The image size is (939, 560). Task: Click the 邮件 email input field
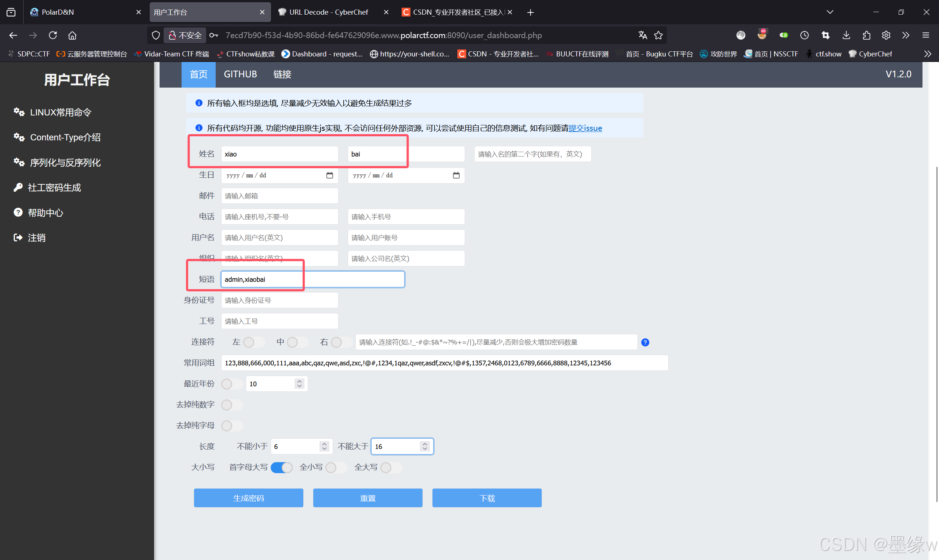coord(279,196)
